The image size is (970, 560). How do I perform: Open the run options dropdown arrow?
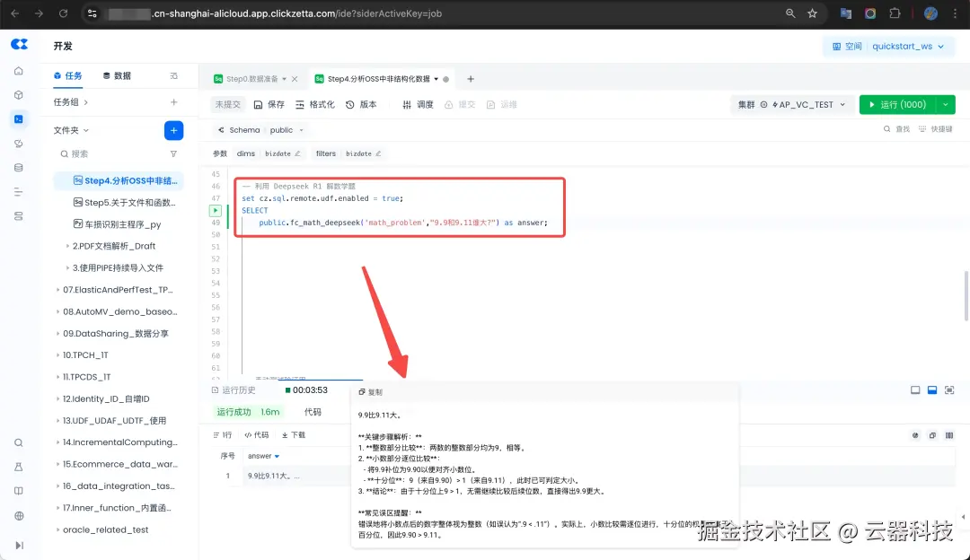tap(946, 104)
